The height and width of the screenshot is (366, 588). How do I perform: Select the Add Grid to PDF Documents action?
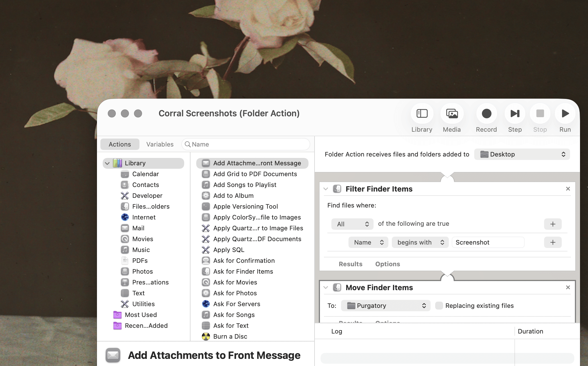click(255, 174)
